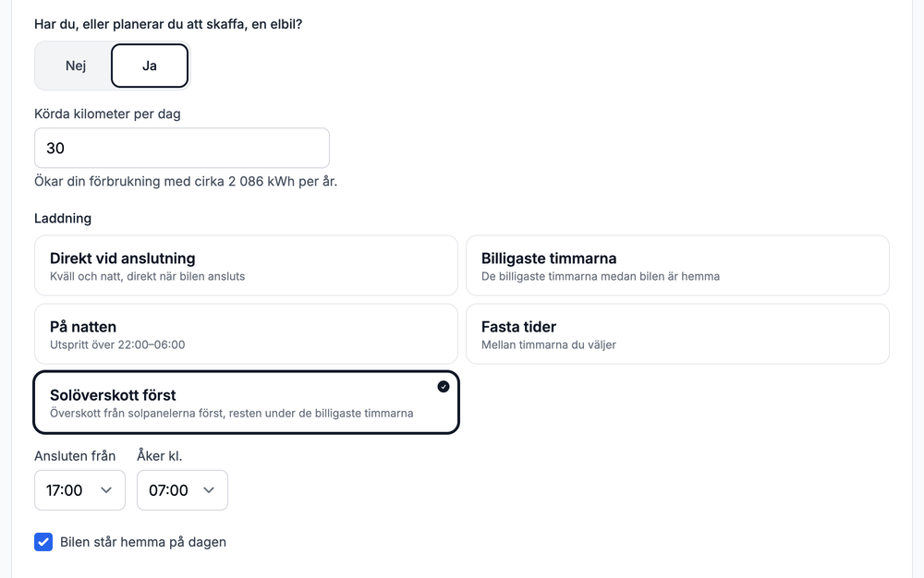This screenshot has height=578, width=924.
Task: Click the Körda kilometer per dag label
Action: coord(107,114)
